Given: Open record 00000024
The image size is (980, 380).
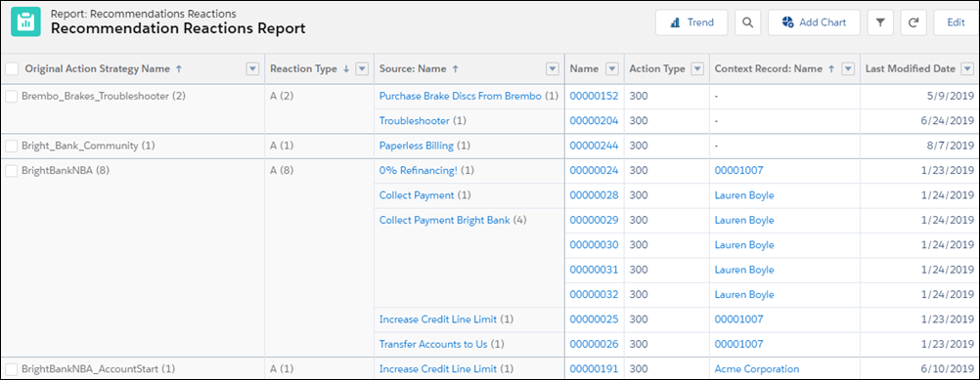Looking at the screenshot, I should coord(594,170).
